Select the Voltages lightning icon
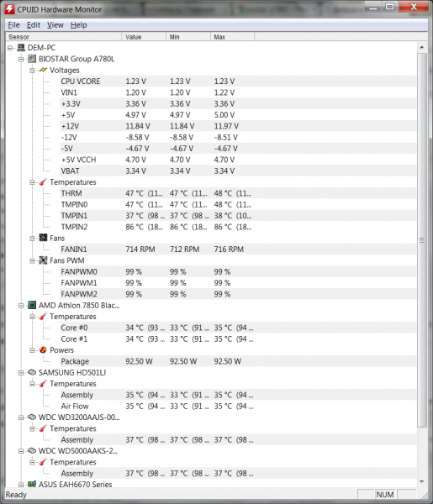This screenshot has width=433, height=504. click(x=43, y=70)
